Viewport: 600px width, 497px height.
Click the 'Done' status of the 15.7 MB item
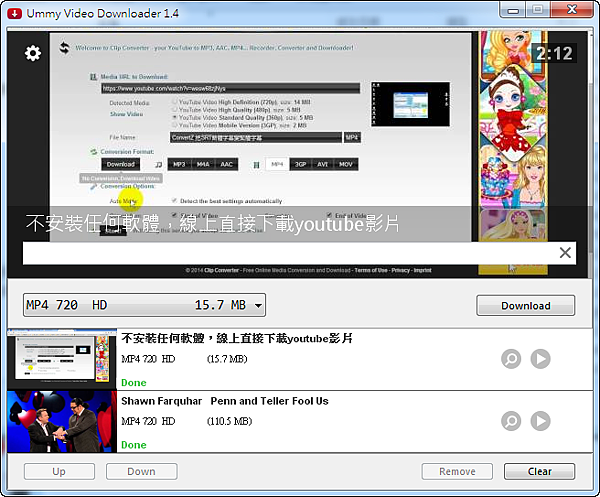[x=134, y=383]
